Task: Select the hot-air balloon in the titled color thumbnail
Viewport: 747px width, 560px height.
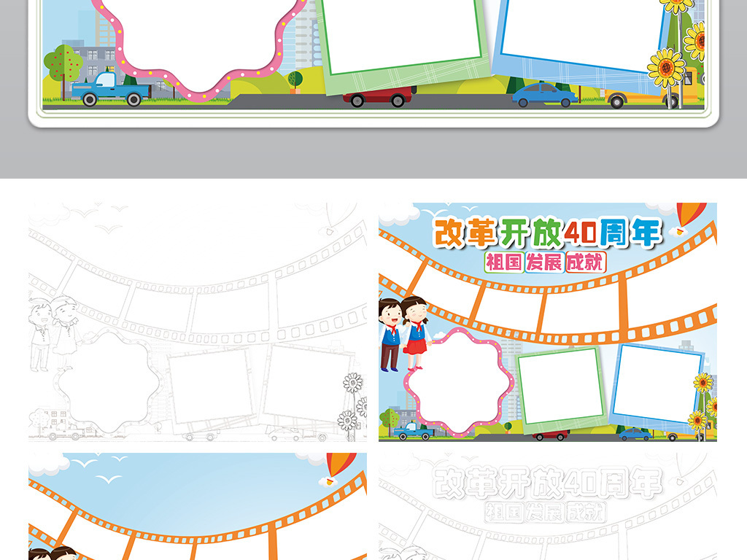Action: tap(689, 217)
